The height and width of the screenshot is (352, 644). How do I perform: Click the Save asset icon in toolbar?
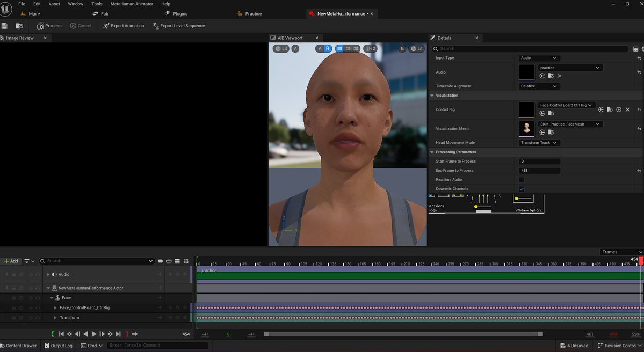click(4, 26)
